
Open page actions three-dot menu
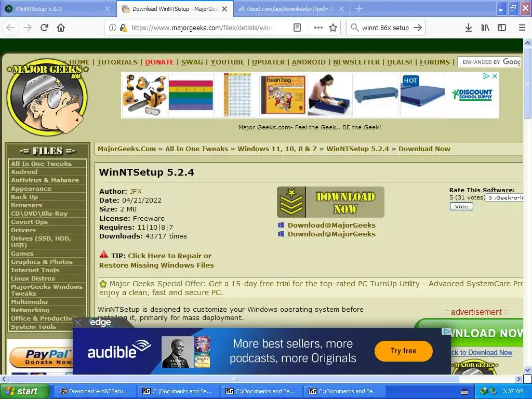tap(318, 28)
